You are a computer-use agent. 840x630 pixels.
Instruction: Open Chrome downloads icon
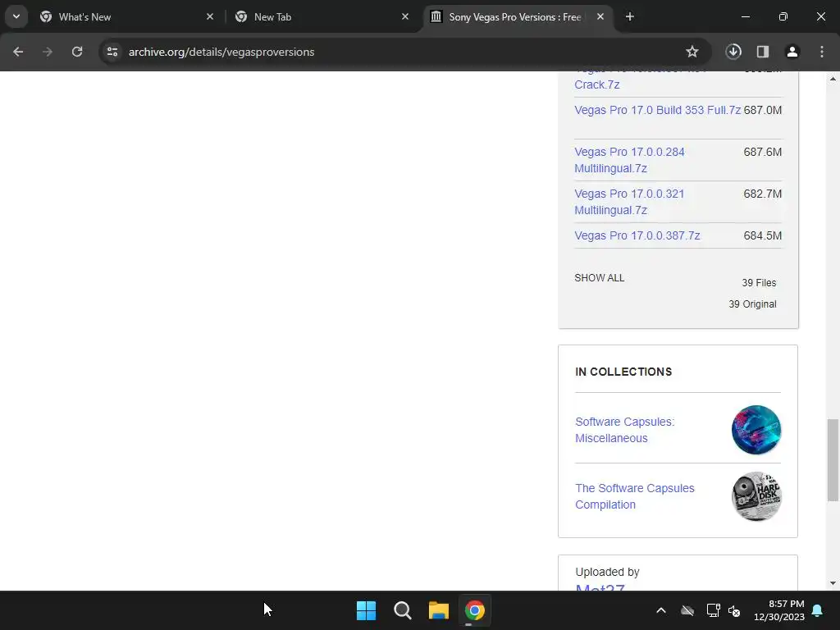733,52
